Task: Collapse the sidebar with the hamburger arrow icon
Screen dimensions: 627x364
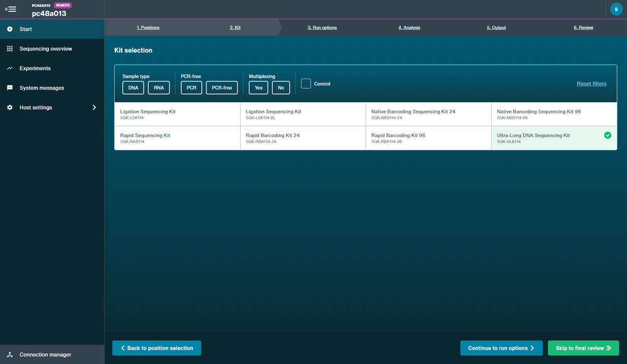Action: pyautogui.click(x=11, y=9)
